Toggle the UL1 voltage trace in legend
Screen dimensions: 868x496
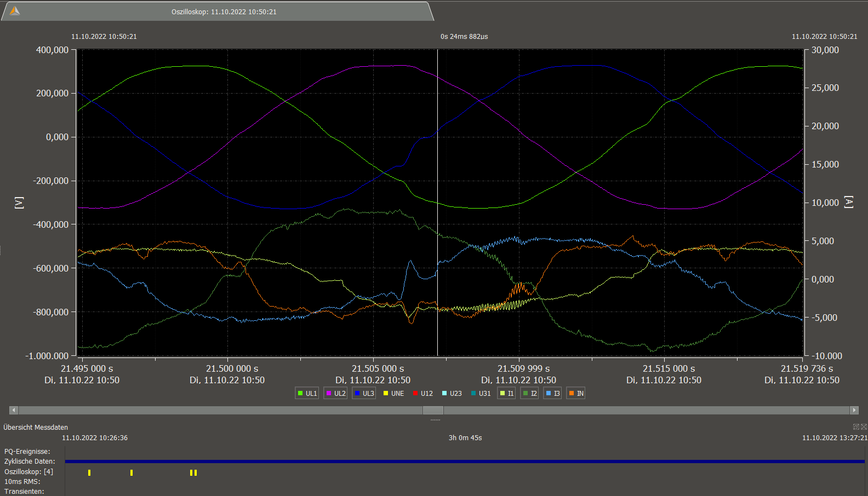click(307, 393)
